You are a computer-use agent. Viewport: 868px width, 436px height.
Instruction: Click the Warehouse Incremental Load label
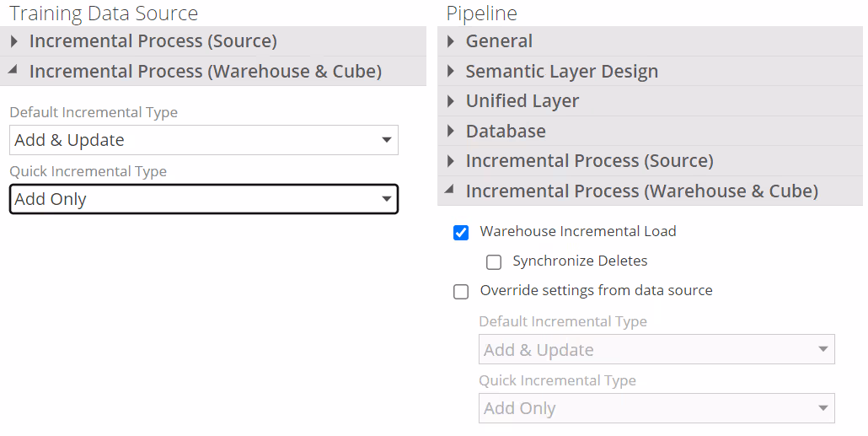click(x=578, y=231)
